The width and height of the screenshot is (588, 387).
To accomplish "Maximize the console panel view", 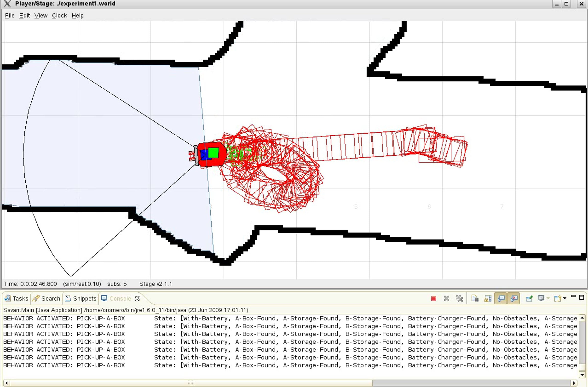I will click(582, 297).
